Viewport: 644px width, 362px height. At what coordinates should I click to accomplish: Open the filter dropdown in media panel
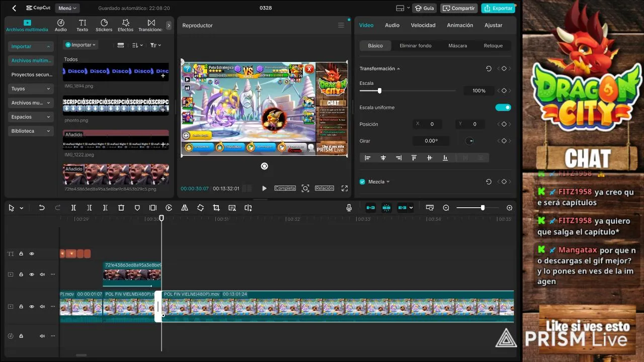pyautogui.click(x=155, y=45)
